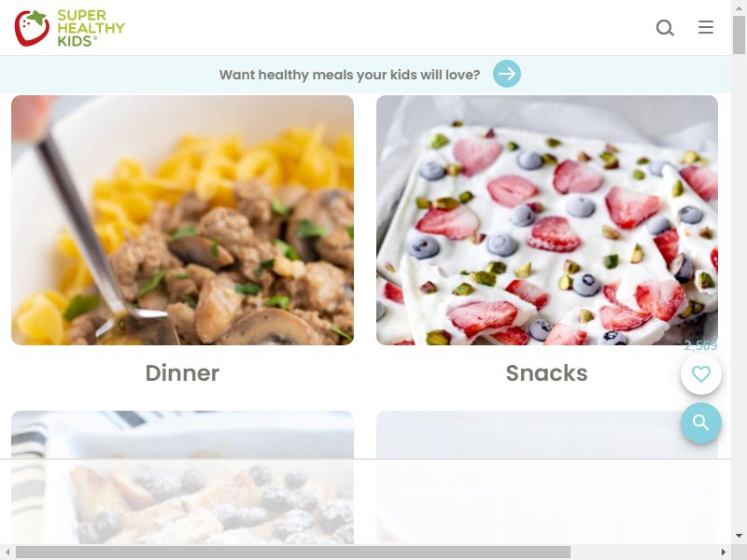Select the yogurt bark Snacks photo
The height and width of the screenshot is (560, 747).
[547, 220]
